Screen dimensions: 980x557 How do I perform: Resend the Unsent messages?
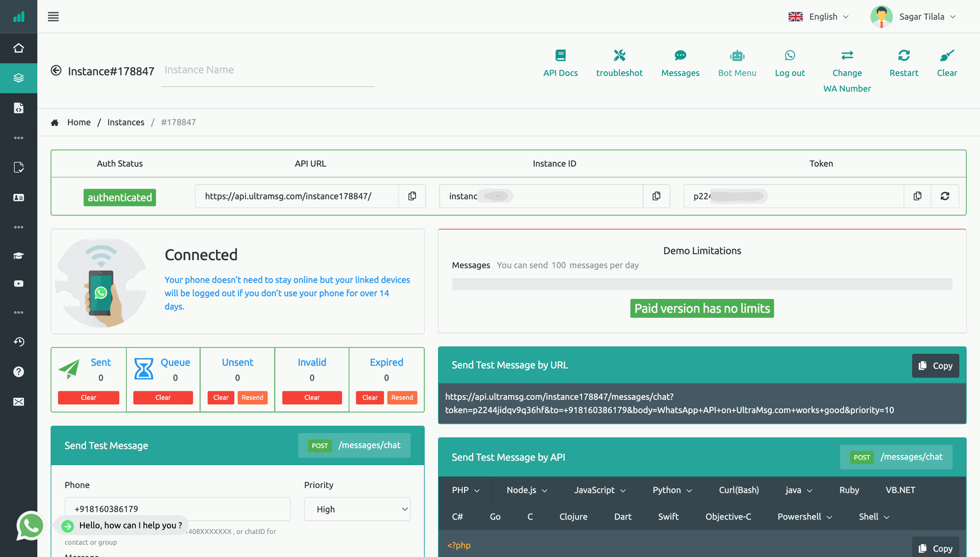click(252, 398)
